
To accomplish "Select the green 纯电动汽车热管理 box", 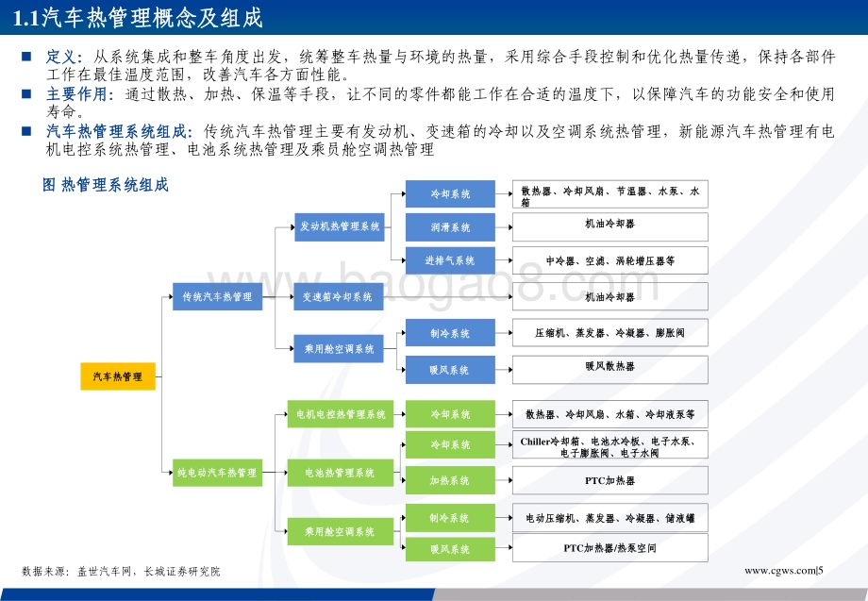I will [218, 473].
